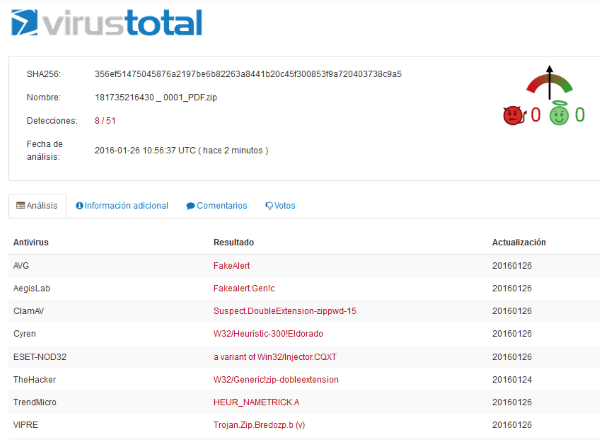Click the Información adicional info icon
600x440 pixels.
point(79,206)
